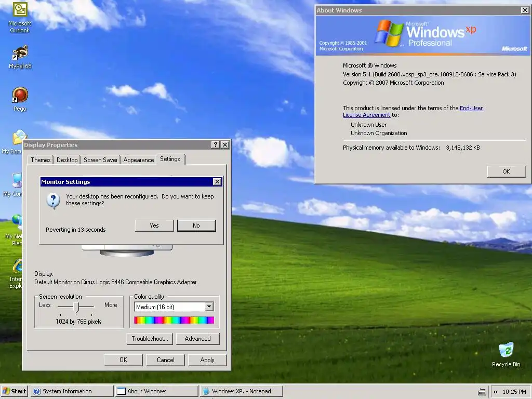
Task: Click the Version 5.1 build text
Action: (x=429, y=74)
